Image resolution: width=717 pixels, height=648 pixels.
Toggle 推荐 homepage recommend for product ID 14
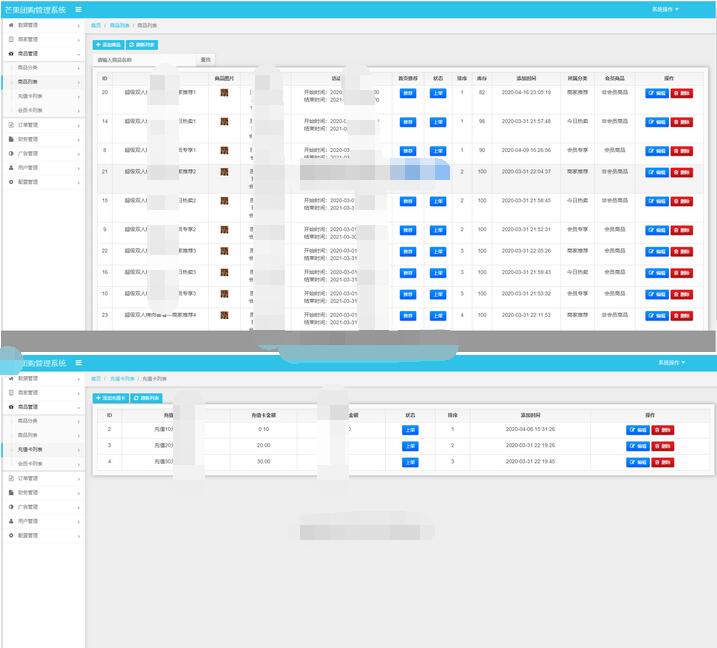408,122
